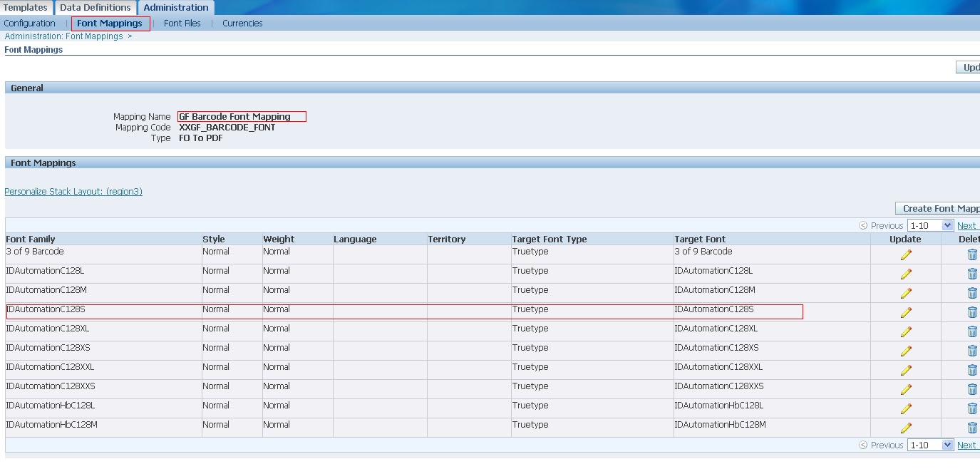Open the top record range dropdown
Image resolution: width=980 pixels, height=469 pixels.
pyautogui.click(x=931, y=225)
